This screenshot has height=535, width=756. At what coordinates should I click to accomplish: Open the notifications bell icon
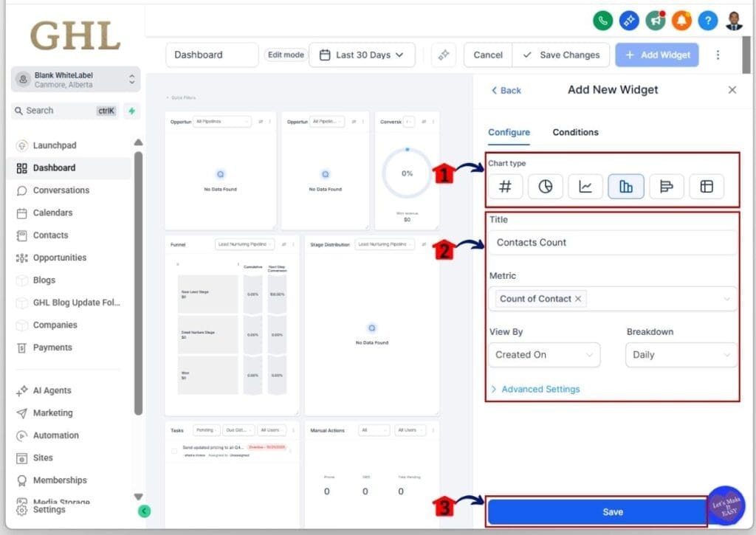click(681, 21)
